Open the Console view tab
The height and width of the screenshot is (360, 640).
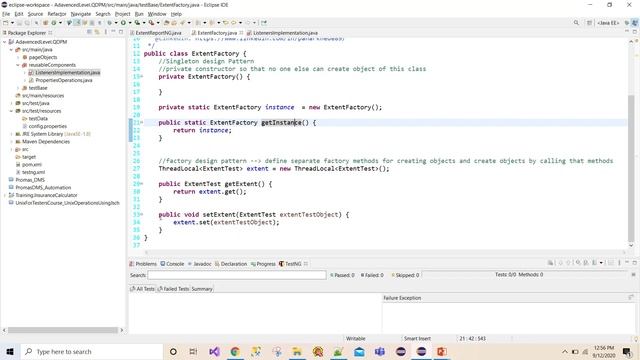(x=172, y=264)
